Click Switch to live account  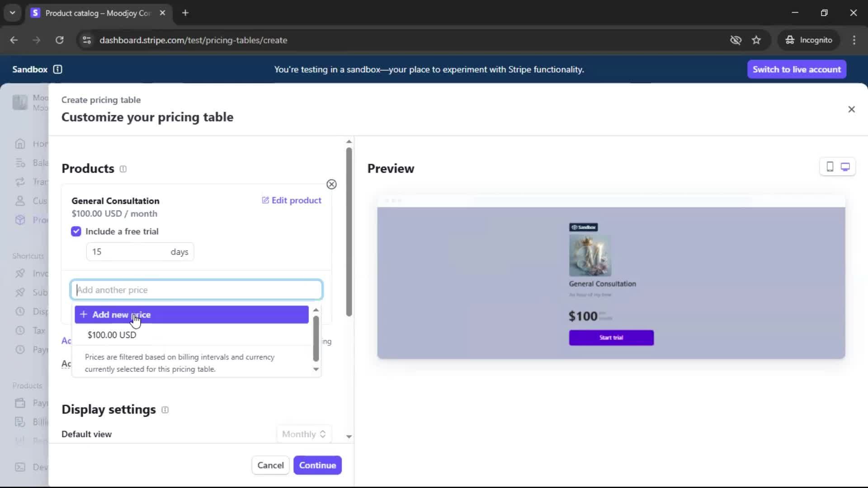point(797,69)
